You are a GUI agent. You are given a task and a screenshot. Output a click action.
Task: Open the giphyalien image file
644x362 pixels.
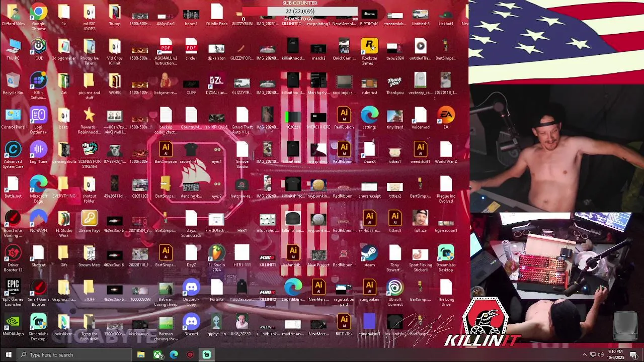(x=216, y=322)
